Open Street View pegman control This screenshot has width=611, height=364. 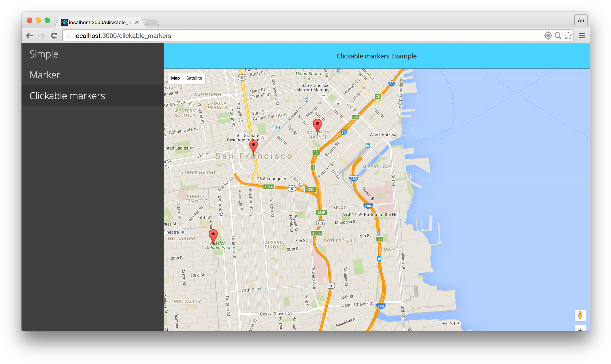pyautogui.click(x=580, y=315)
